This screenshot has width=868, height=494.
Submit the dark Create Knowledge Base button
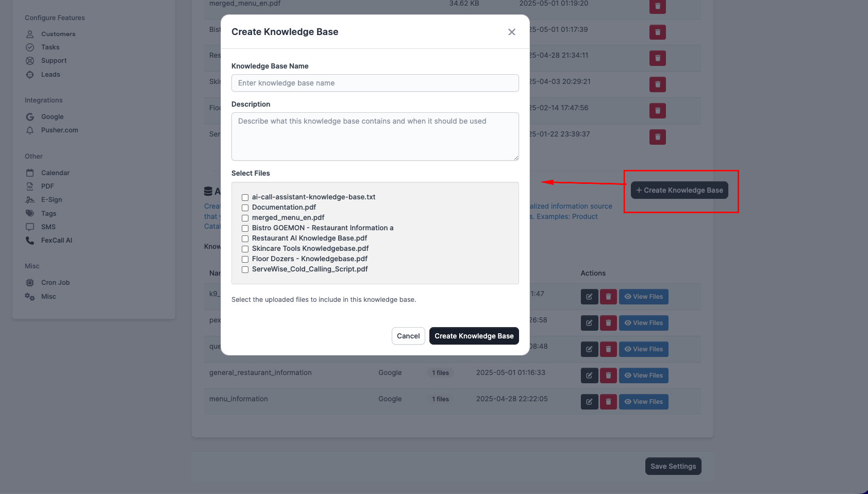coord(474,336)
